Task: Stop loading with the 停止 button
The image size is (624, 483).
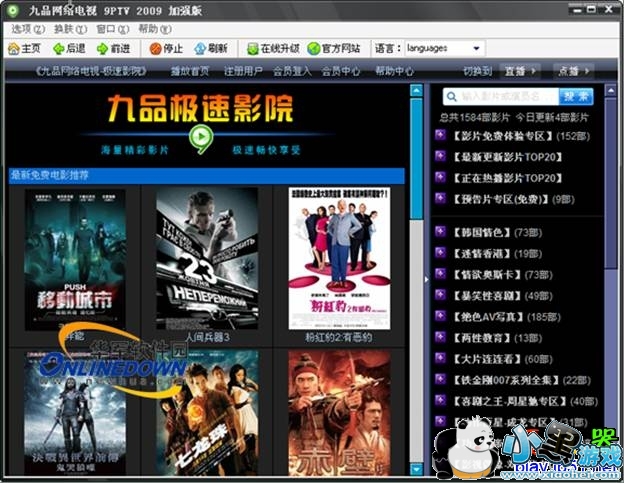Action: click(x=166, y=49)
